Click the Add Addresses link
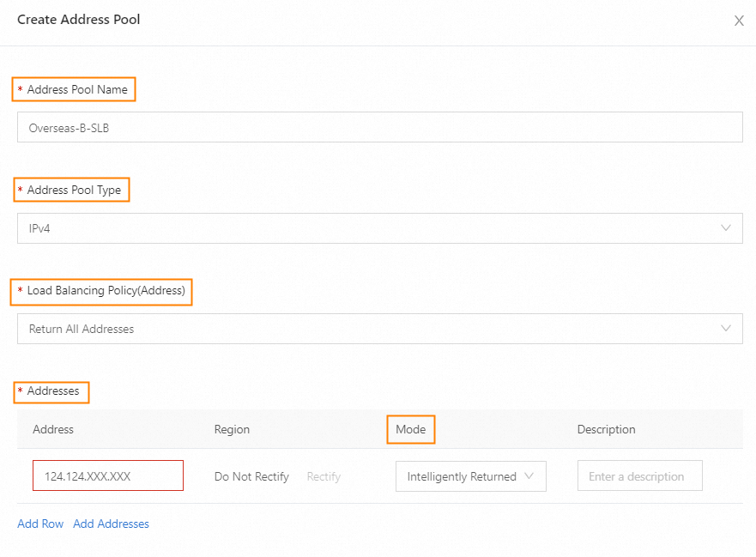The image size is (756, 557). tap(111, 524)
